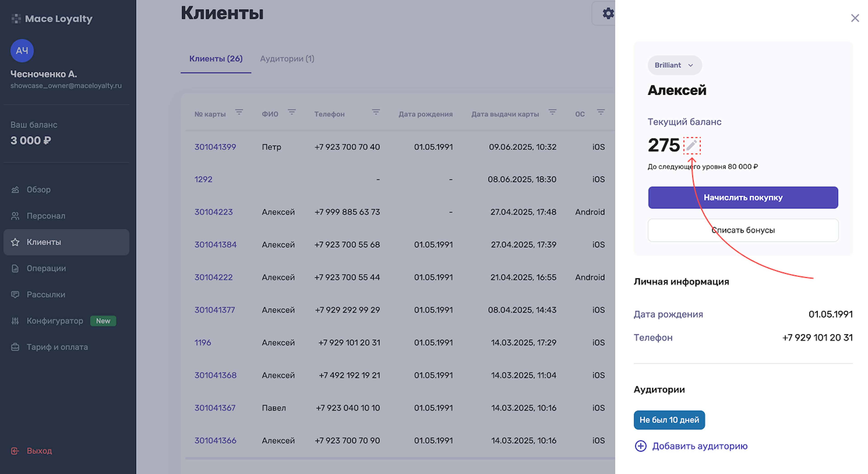Expand the Brilliant level dropdown
This screenshot has height=474, width=868.
click(675, 65)
